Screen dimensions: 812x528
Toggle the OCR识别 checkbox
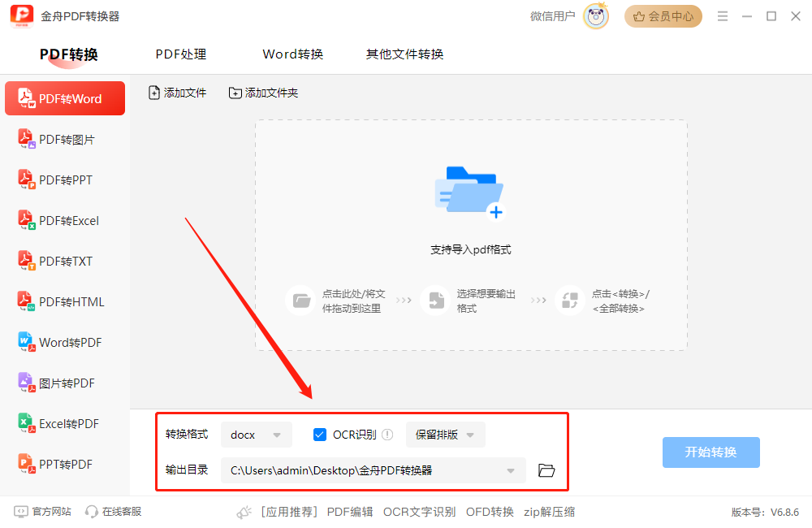point(319,435)
